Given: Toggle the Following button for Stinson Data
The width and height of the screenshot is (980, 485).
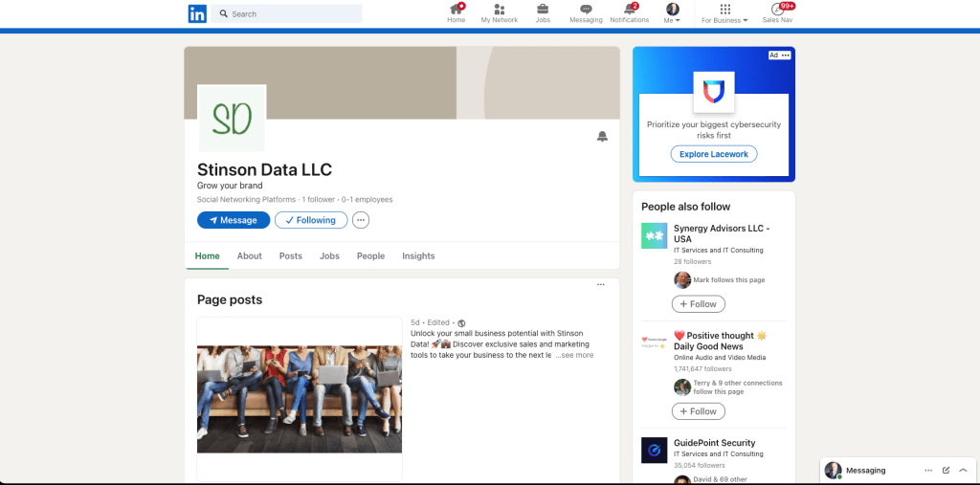Looking at the screenshot, I should pyautogui.click(x=311, y=220).
